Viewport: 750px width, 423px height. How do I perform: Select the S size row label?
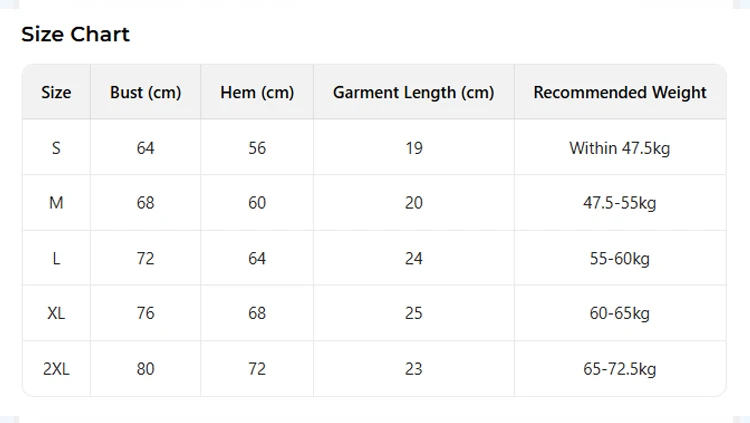(56, 147)
